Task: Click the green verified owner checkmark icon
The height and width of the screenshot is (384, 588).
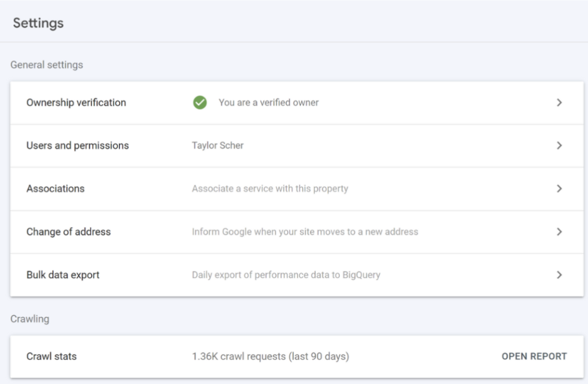Action: 200,102
